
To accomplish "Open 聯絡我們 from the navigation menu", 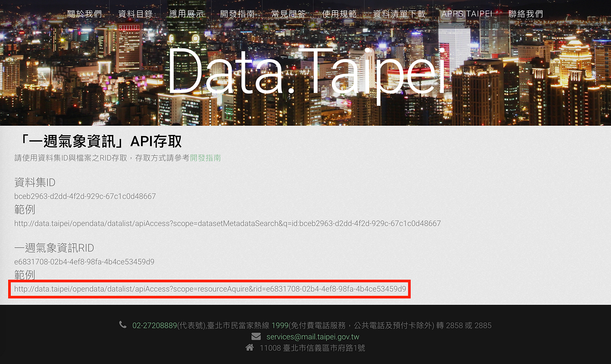I will (525, 14).
